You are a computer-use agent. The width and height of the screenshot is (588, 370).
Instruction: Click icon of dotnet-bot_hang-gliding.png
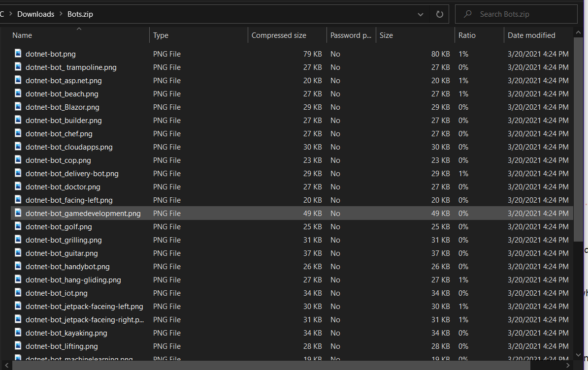pos(18,279)
